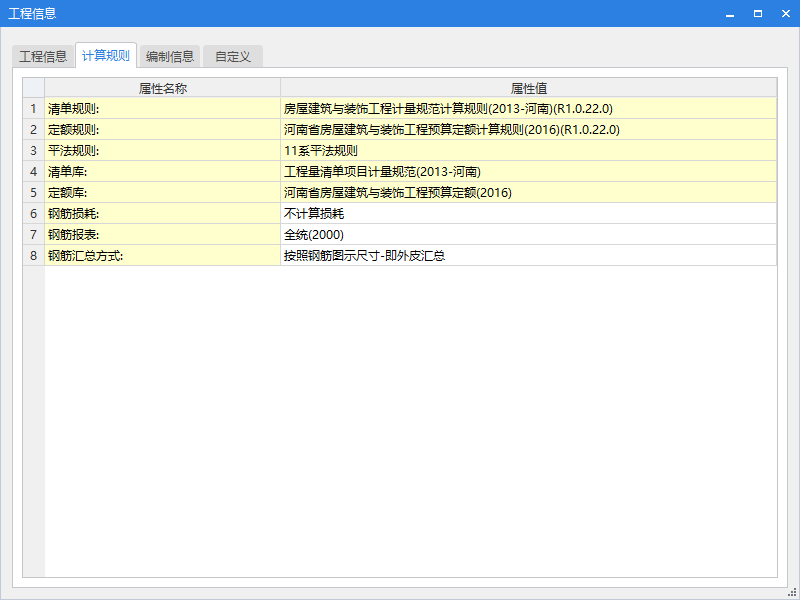Click the 全统(2000) value cell

[x=529, y=234]
